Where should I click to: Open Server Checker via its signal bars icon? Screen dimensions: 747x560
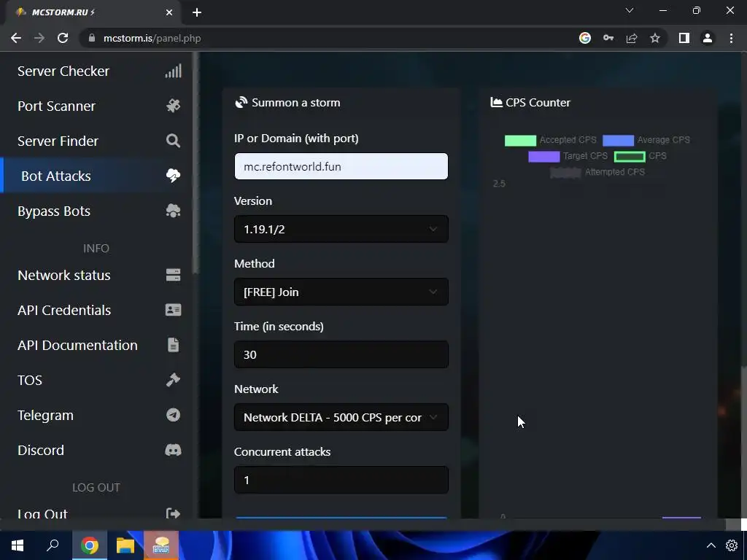tap(173, 71)
